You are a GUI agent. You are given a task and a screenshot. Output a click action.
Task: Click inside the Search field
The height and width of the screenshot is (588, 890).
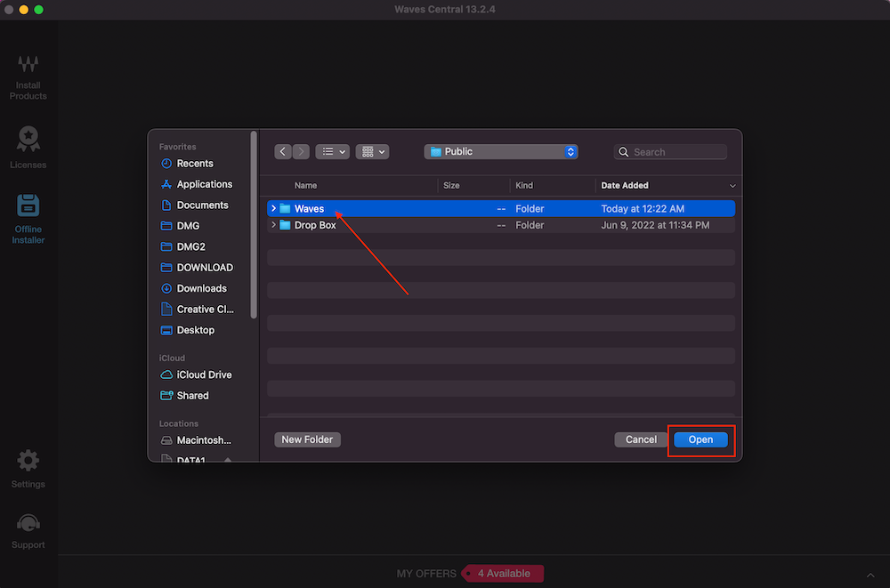pos(670,151)
